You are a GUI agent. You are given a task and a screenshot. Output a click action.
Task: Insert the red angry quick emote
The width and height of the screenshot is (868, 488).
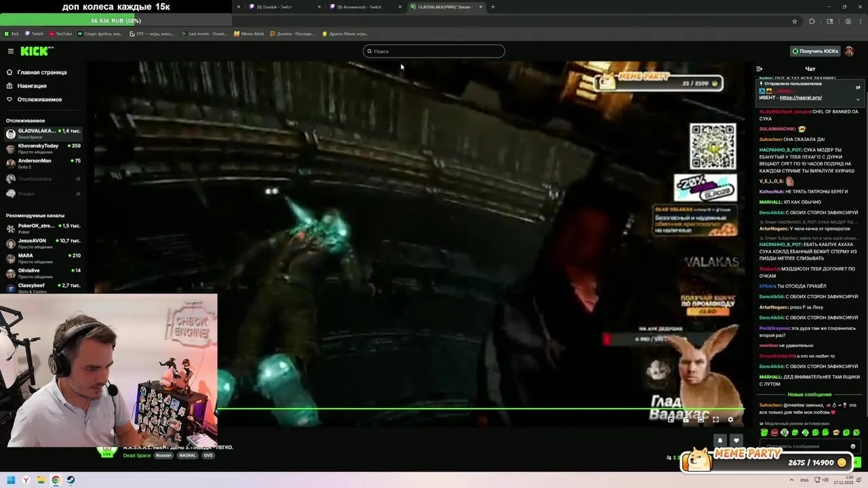click(x=774, y=432)
